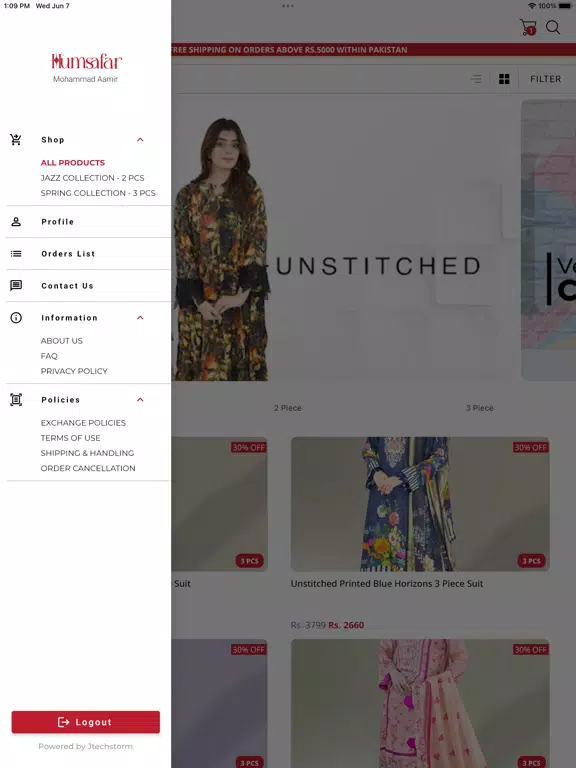Viewport: 576px width, 768px height.
Task: Open PRIVACY POLICY page
Action: point(74,371)
